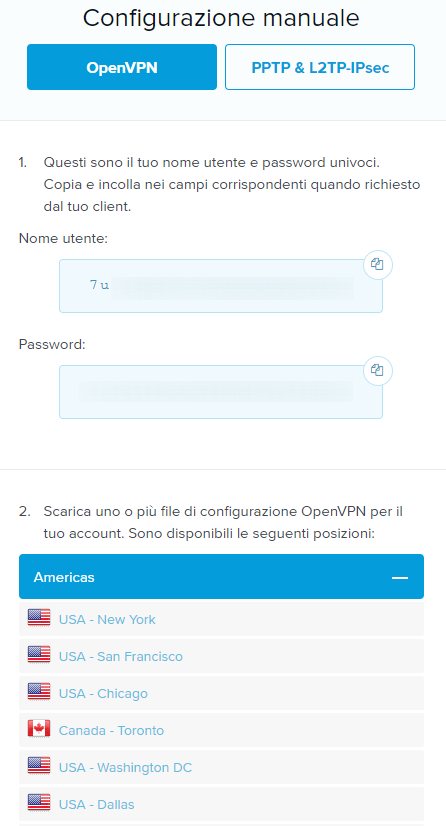Download the USA - Washington DC configuration
This screenshot has width=446, height=826.
tap(125, 768)
